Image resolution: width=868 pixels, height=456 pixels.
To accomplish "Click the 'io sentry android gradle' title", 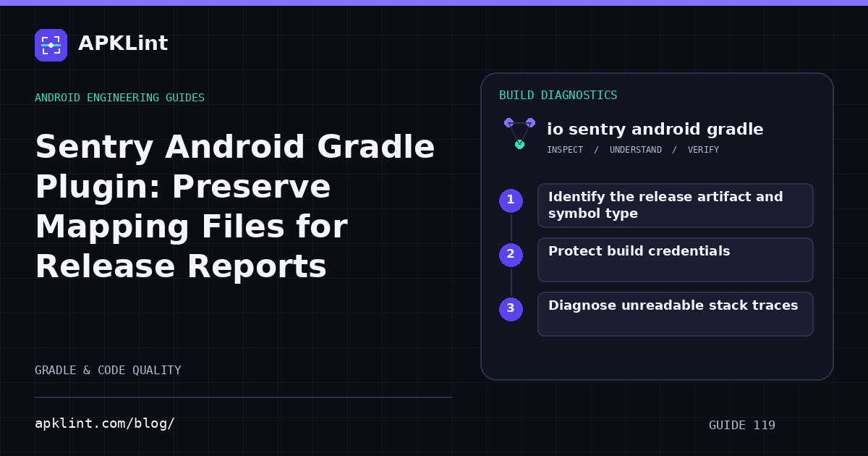I will 655,130.
